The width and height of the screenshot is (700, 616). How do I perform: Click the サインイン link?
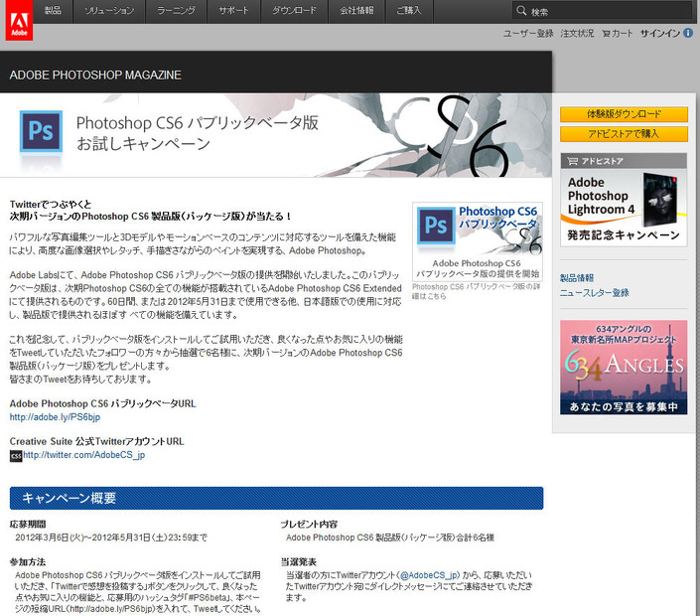(x=660, y=34)
